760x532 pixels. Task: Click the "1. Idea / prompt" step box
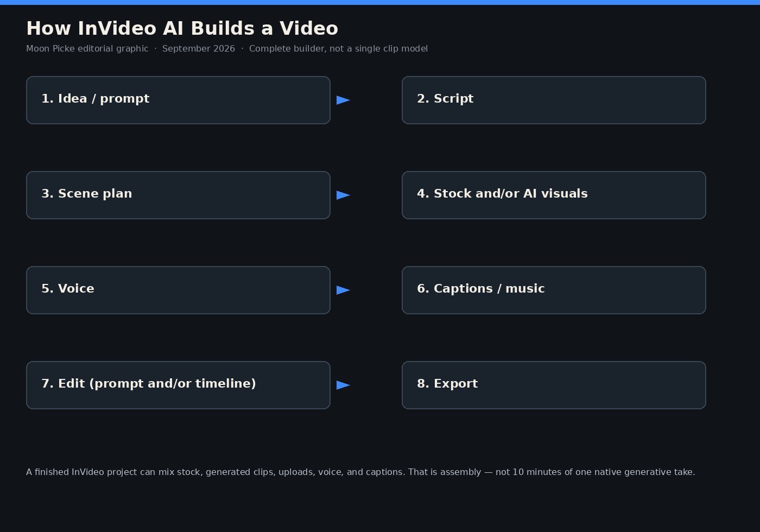pyautogui.click(x=178, y=100)
